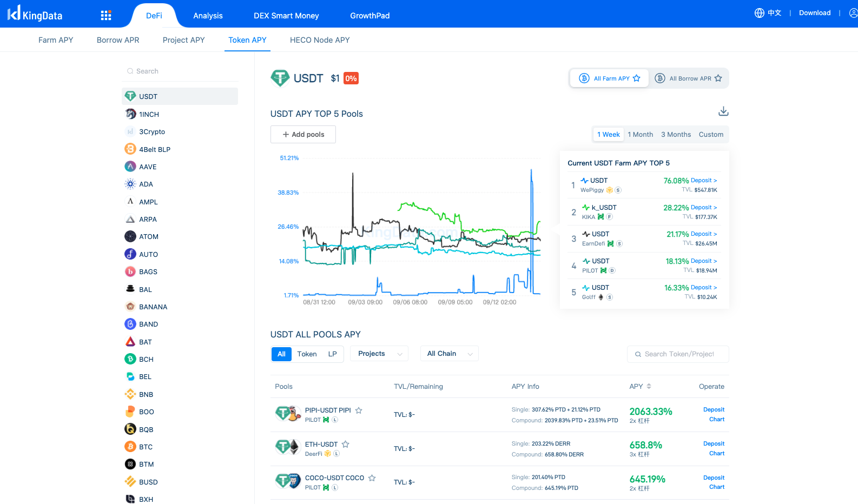Click All Farm APY button

click(609, 78)
